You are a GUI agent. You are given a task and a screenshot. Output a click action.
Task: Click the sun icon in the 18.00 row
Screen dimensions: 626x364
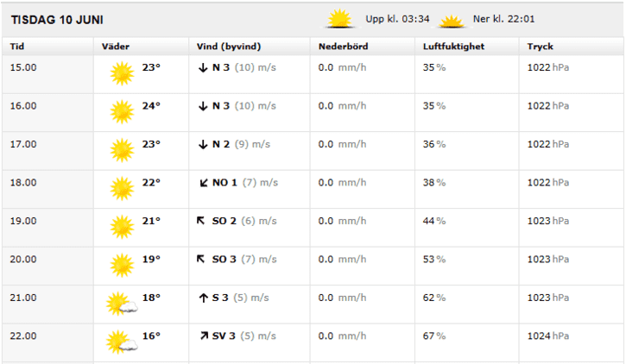coord(122,189)
